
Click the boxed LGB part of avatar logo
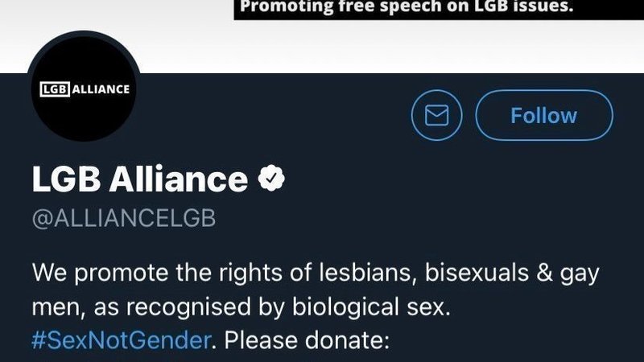[x=55, y=89]
